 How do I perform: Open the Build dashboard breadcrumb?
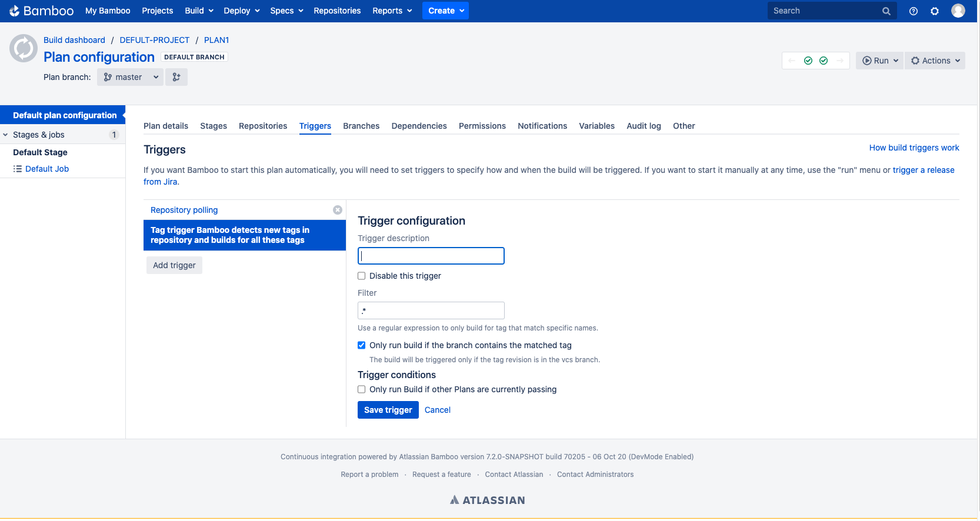74,40
